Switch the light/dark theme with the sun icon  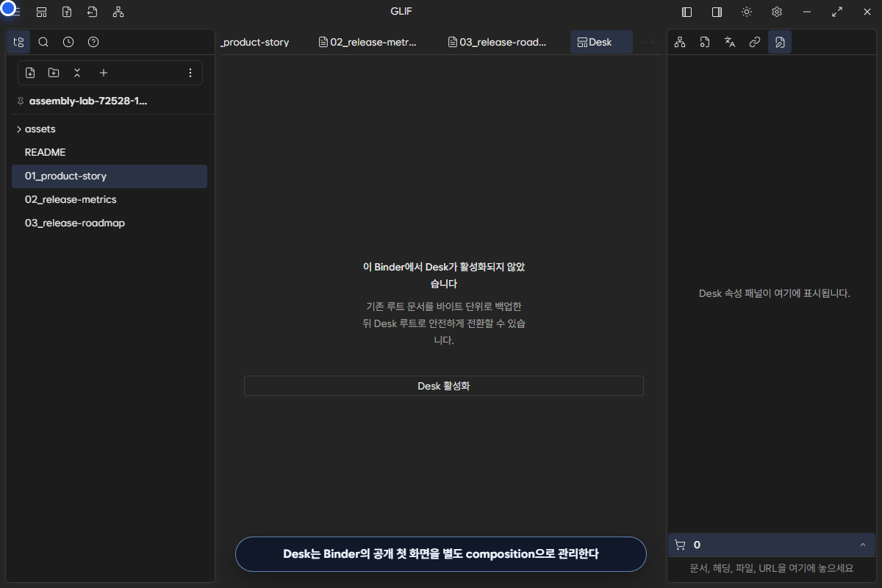(x=747, y=12)
